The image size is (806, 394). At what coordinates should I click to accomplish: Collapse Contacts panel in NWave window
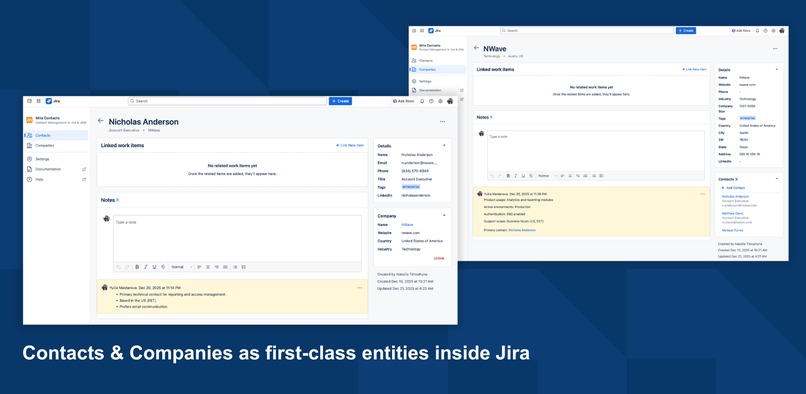[777, 179]
